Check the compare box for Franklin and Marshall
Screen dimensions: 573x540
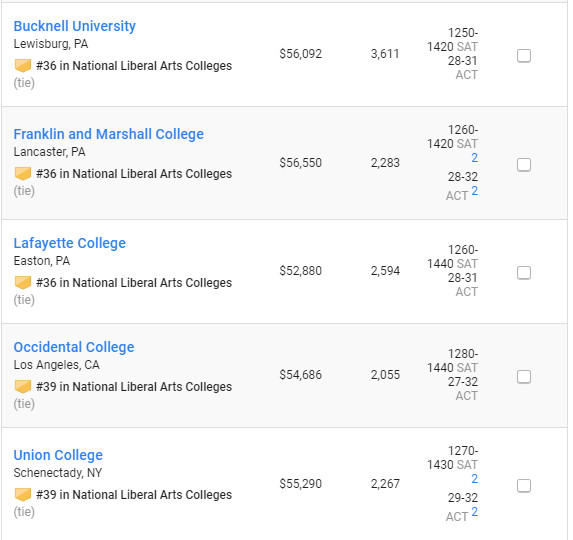[x=524, y=165]
